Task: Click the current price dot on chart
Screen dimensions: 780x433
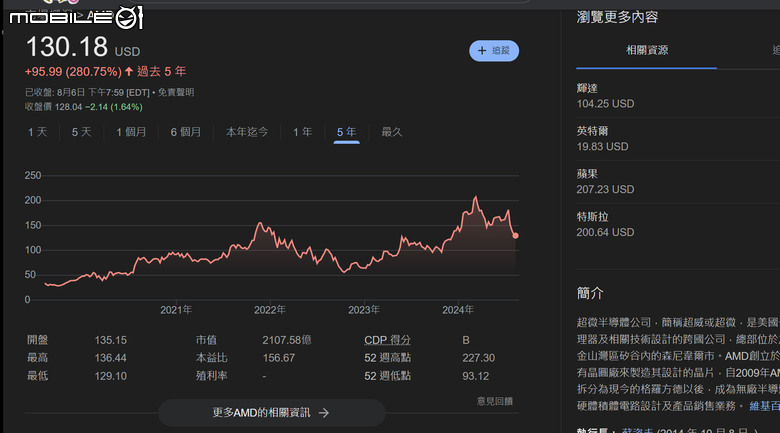Action: pyautogui.click(x=515, y=236)
